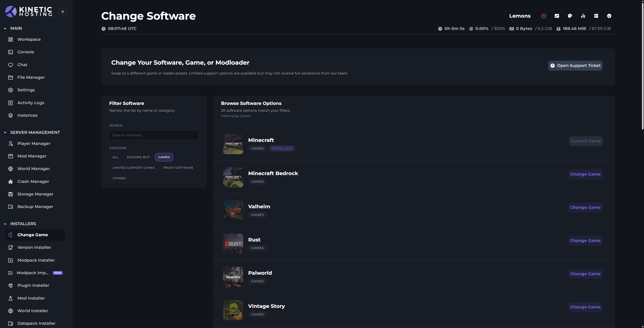Viewport: 644px width, 328px height.
Task: Click the Open Support Ticket button
Action: click(575, 66)
